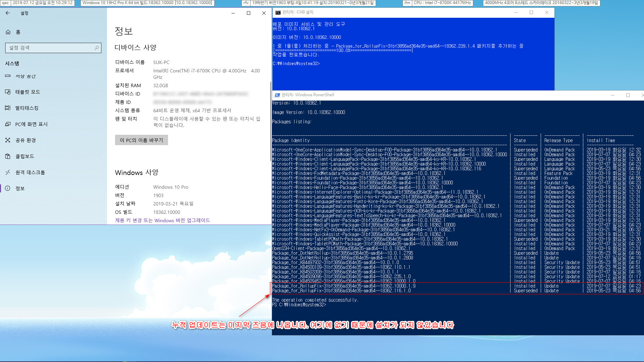
Task: Select 정보 in the settings sidebar
Action: point(20,188)
